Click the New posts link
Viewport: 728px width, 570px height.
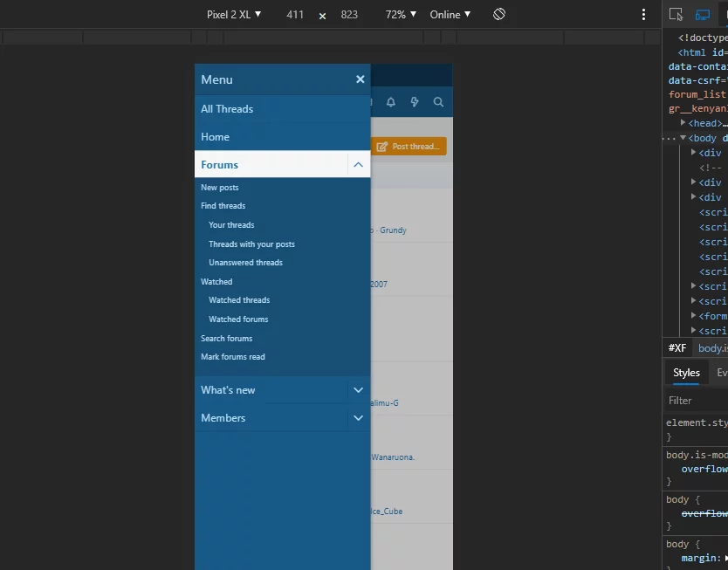(220, 188)
